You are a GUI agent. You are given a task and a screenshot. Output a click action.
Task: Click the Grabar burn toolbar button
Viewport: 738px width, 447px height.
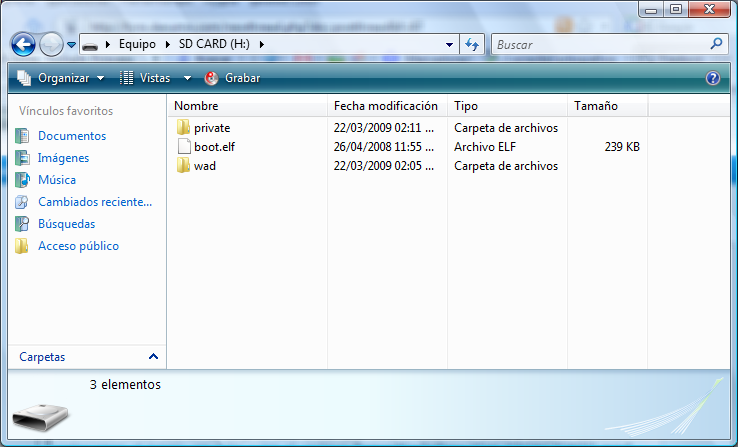point(233,78)
